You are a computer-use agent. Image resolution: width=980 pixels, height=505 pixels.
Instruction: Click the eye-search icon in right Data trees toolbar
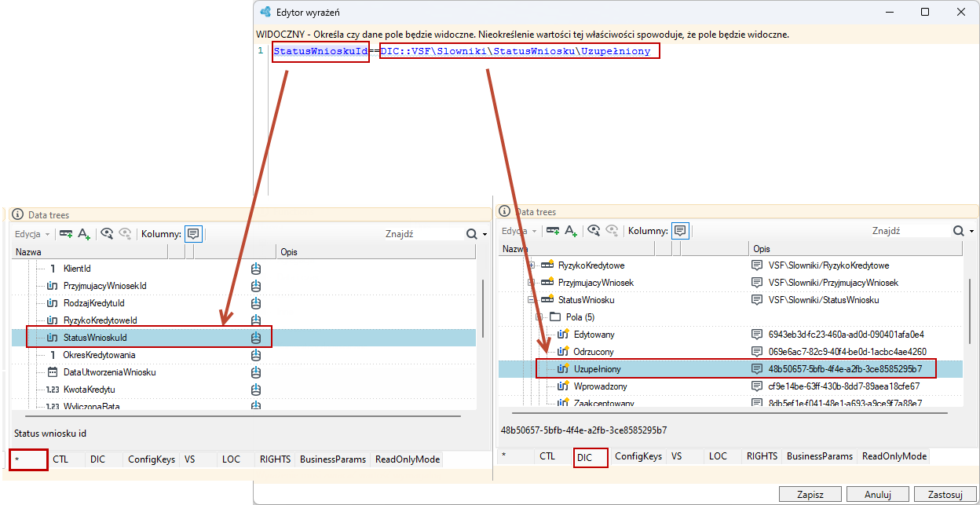point(594,231)
